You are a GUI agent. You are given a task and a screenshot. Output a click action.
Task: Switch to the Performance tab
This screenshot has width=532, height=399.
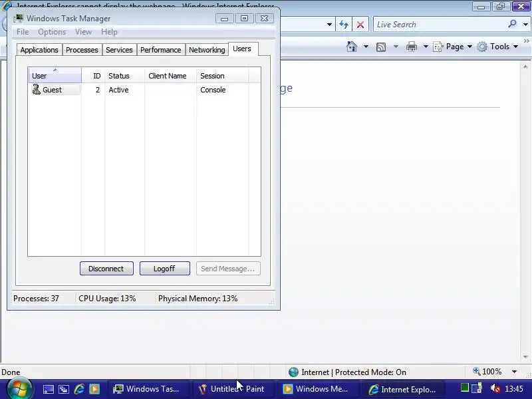click(x=160, y=50)
